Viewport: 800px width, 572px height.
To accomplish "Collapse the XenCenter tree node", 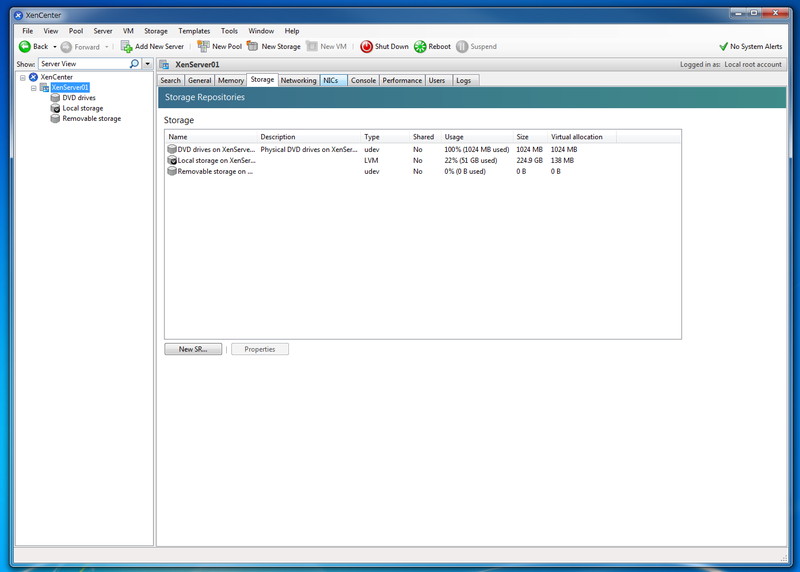I will coord(22,78).
